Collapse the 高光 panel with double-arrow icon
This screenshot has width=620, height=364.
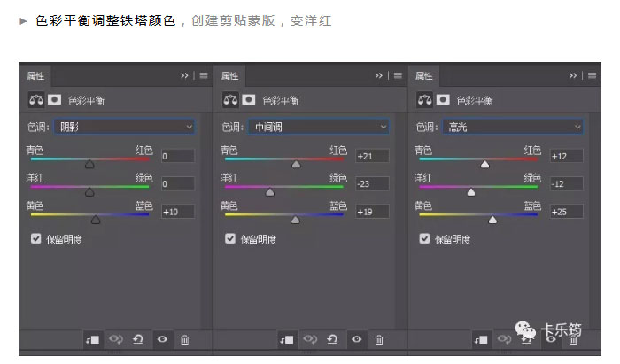pyautogui.click(x=573, y=75)
